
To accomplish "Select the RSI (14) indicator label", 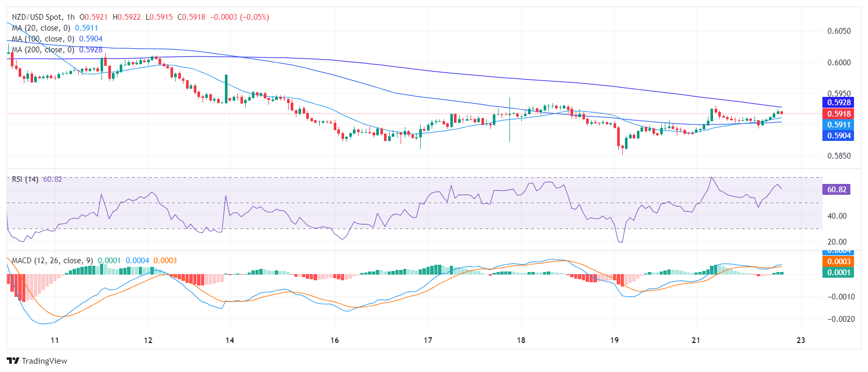I will 25,179.
